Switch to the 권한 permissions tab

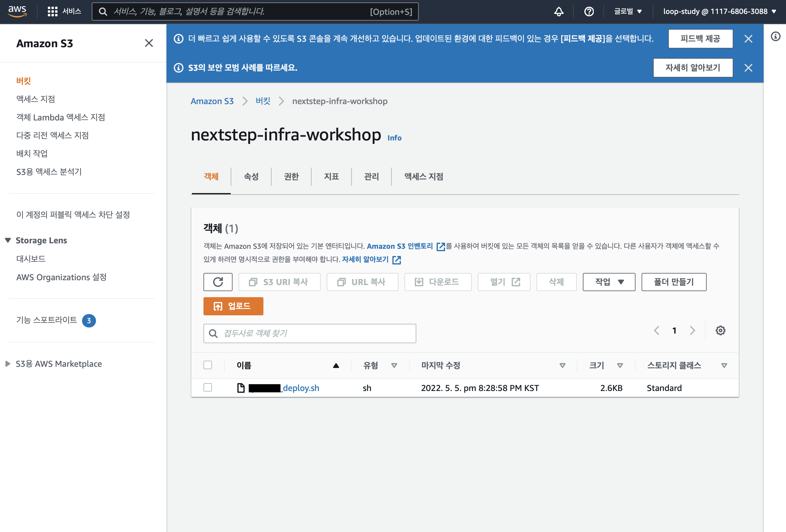pyautogui.click(x=291, y=176)
